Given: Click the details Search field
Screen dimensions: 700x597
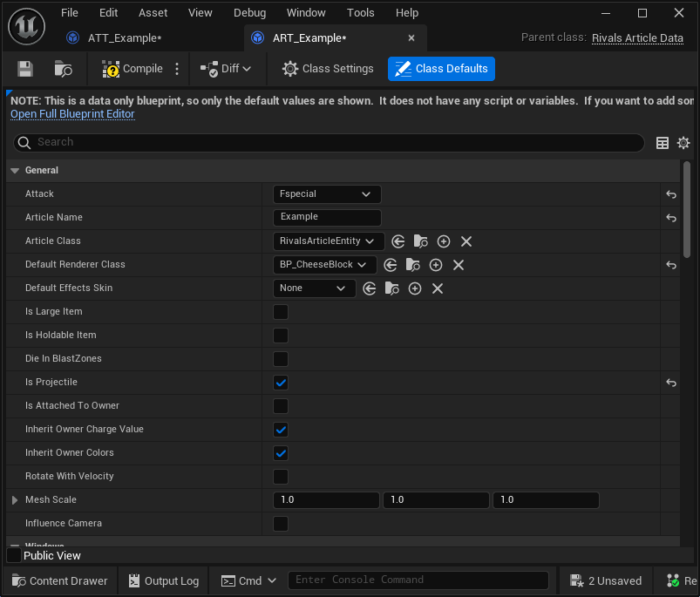Looking at the screenshot, I should pyautogui.click(x=329, y=142).
